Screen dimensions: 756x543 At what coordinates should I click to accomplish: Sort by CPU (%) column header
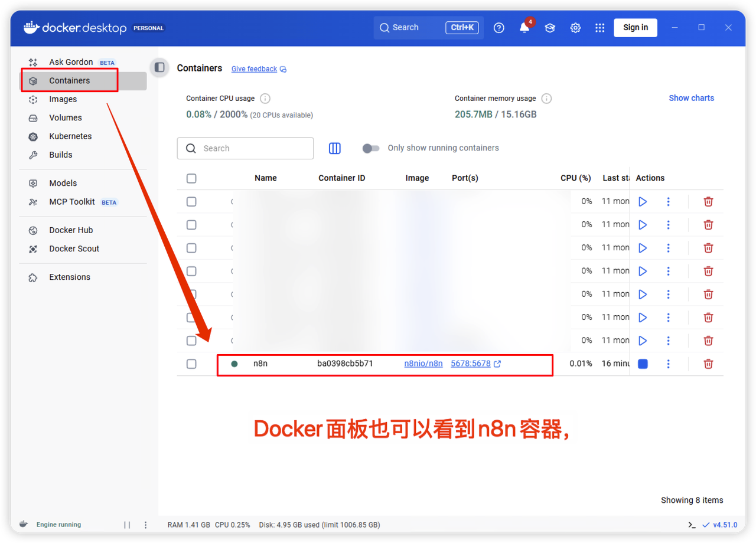pyautogui.click(x=576, y=178)
